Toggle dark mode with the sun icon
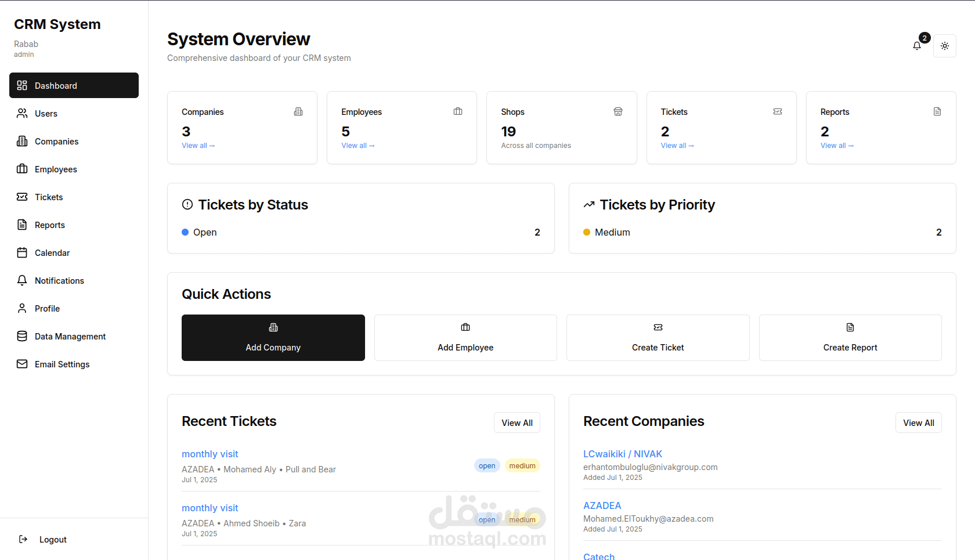 point(945,45)
